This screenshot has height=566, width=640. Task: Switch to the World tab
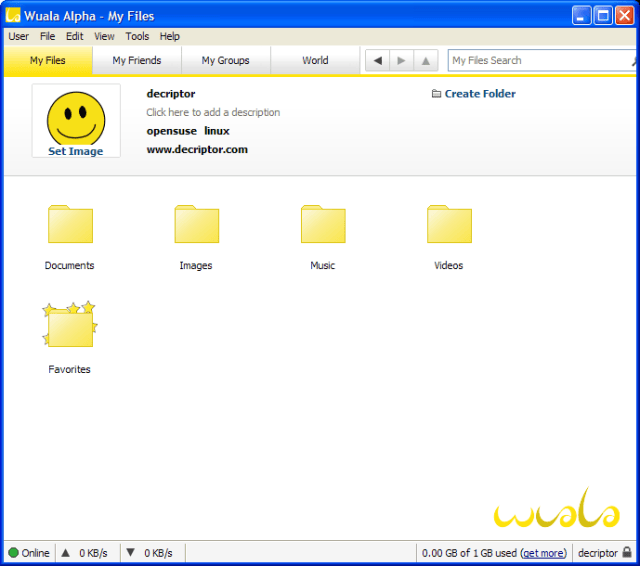(x=315, y=60)
